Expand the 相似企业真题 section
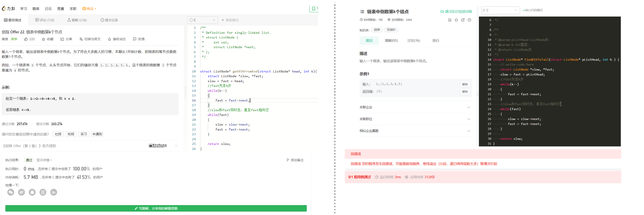 416,131
